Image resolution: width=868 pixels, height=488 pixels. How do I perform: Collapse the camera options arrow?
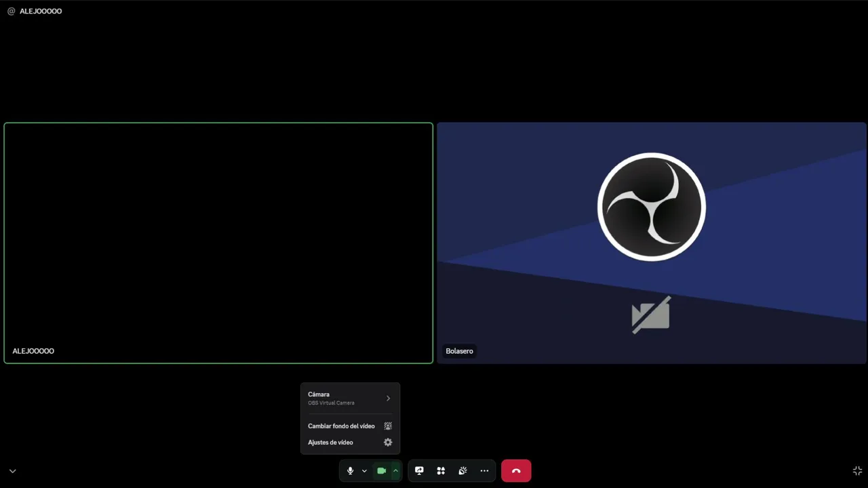(395, 471)
